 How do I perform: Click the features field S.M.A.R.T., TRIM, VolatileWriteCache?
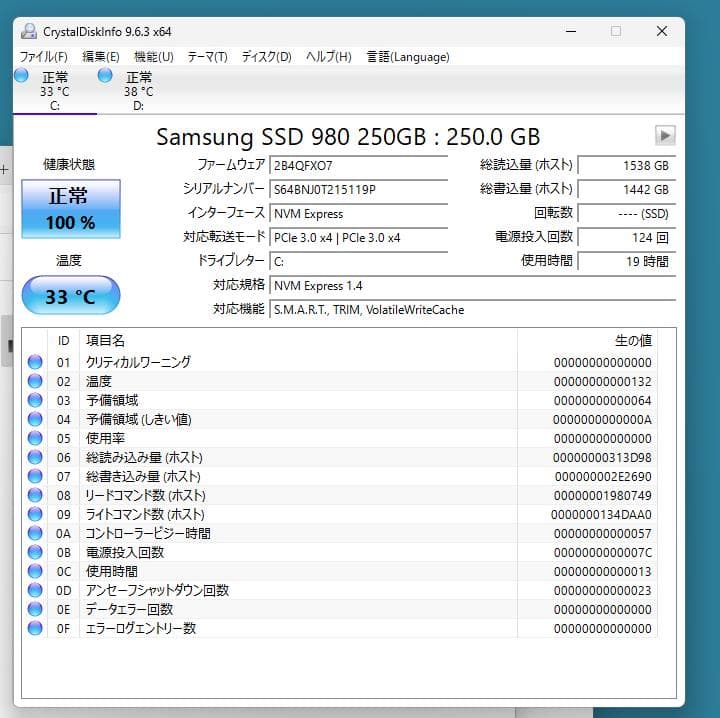472,309
